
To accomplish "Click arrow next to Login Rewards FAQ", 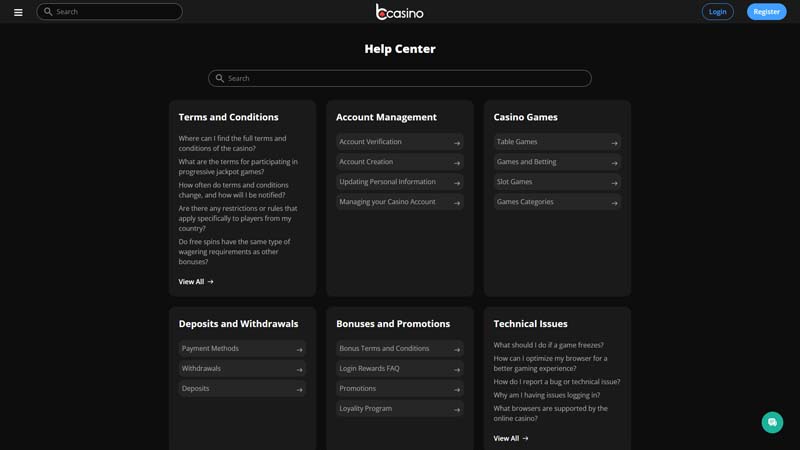I will click(457, 370).
